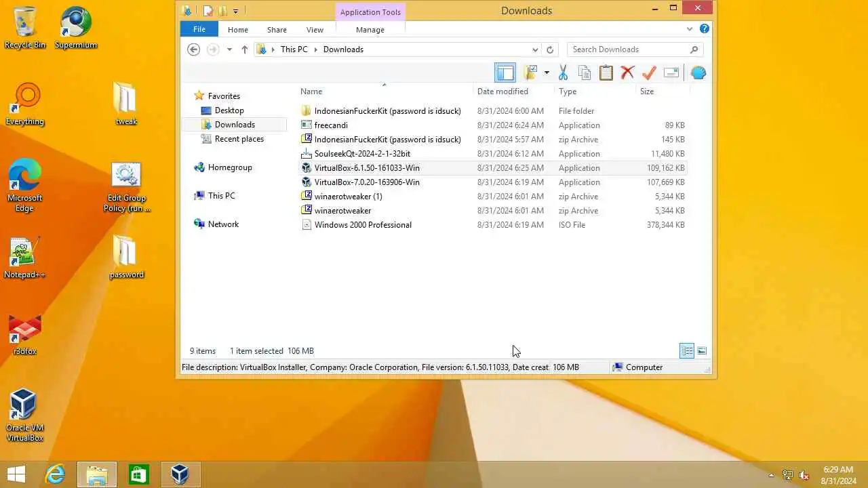Viewport: 868px width, 488px height.
Task: Go back with the Back arrow
Action: coord(193,49)
